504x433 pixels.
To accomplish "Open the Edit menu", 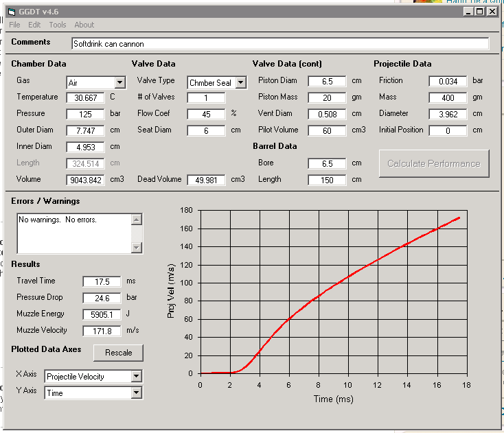I will point(34,25).
